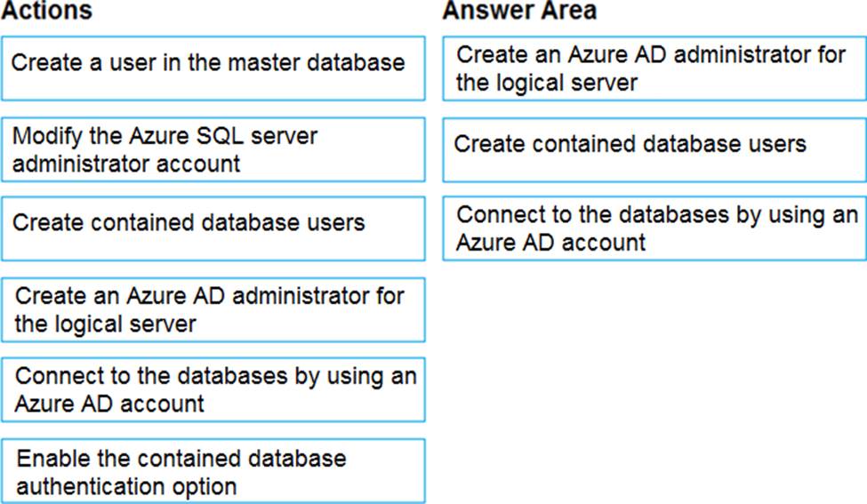
Task: Pick the first step box in Answer Area
Action: pyautogui.click(x=654, y=68)
